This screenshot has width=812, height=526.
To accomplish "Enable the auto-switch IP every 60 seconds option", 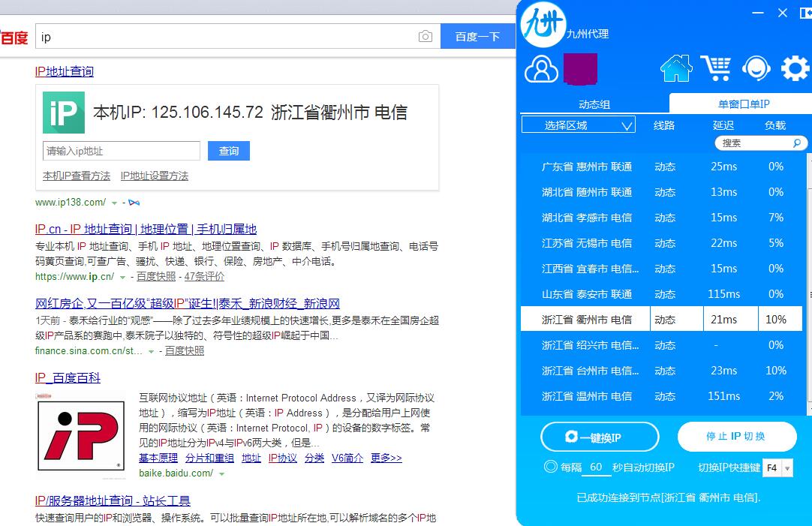I will click(551, 467).
